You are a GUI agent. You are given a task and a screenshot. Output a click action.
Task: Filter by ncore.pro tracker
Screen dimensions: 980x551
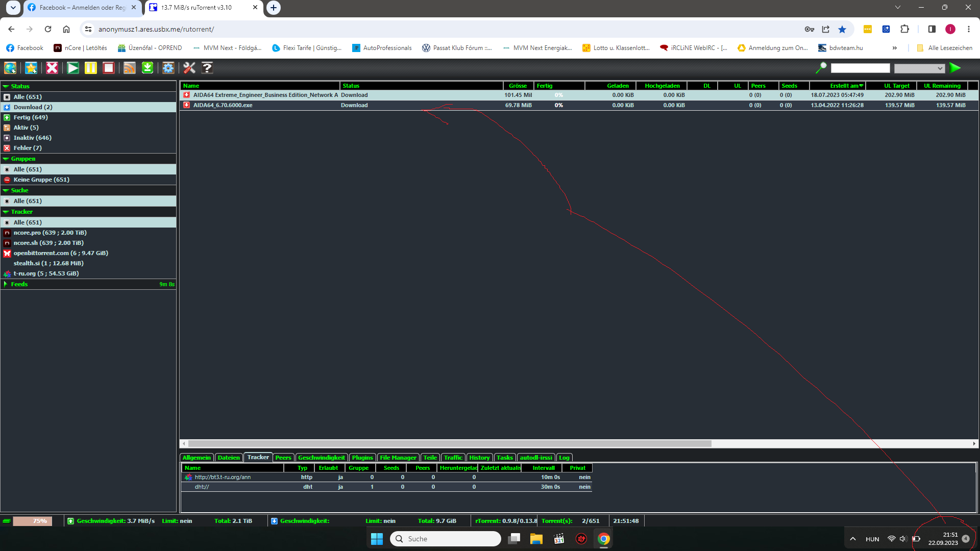88,233
